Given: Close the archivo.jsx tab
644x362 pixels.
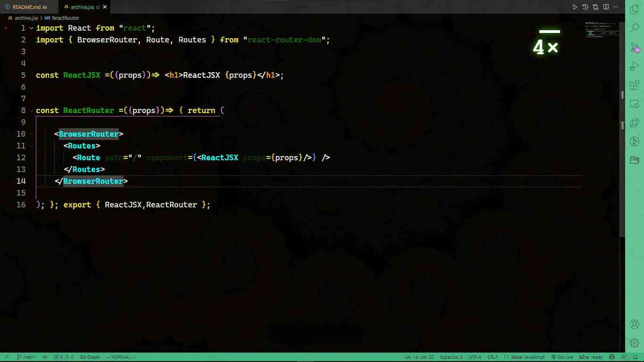Looking at the screenshot, I should [105, 7].
